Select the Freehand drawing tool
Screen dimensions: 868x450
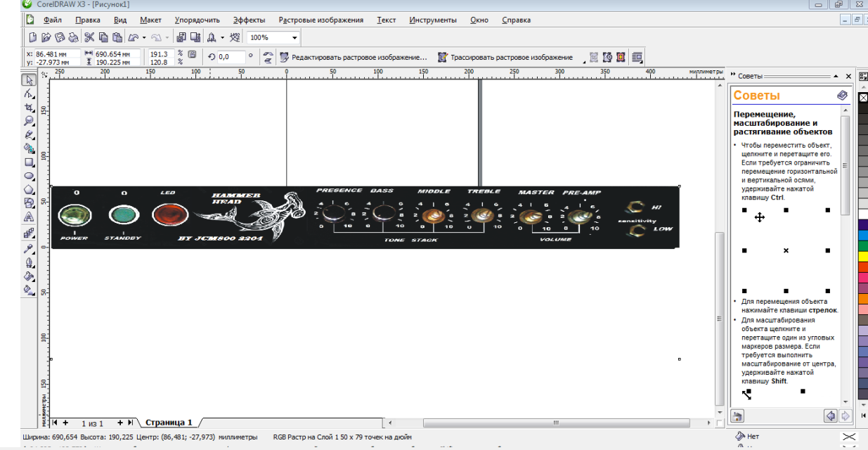pos(29,135)
